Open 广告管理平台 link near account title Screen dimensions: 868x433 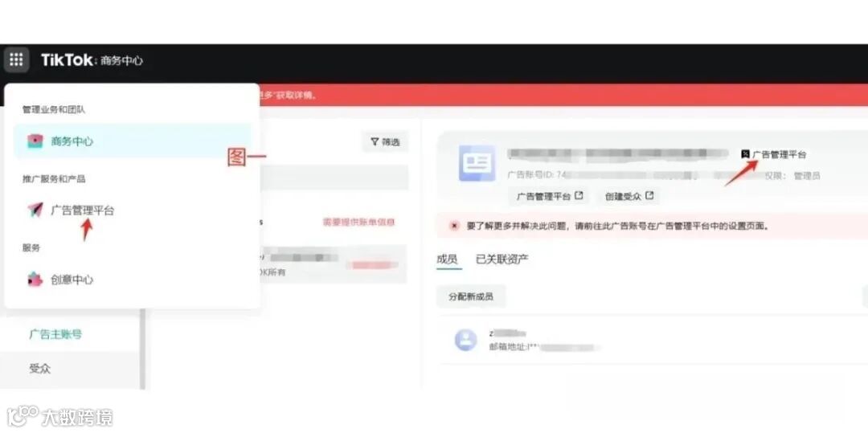point(774,154)
